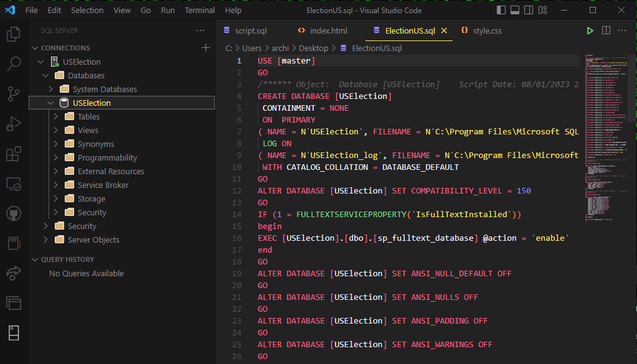This screenshot has width=637, height=364.
Task: Open the editor more actions ellipsis
Action: point(621,30)
